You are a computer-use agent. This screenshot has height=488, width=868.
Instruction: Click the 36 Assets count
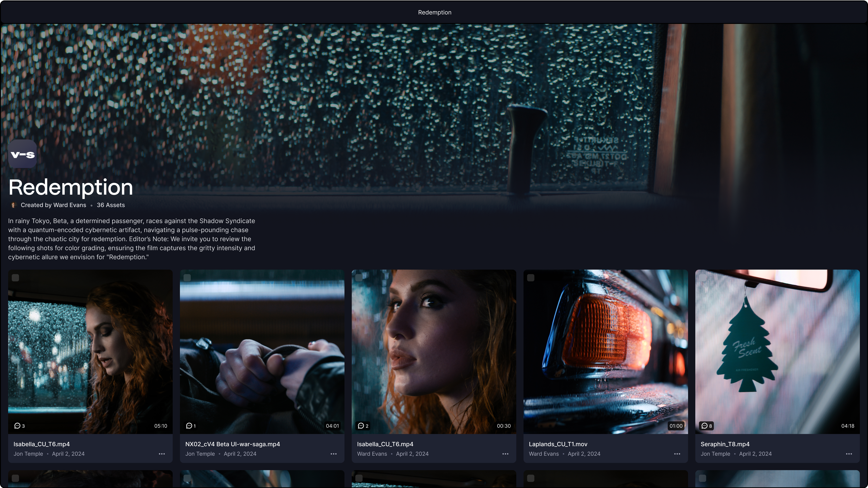click(111, 205)
